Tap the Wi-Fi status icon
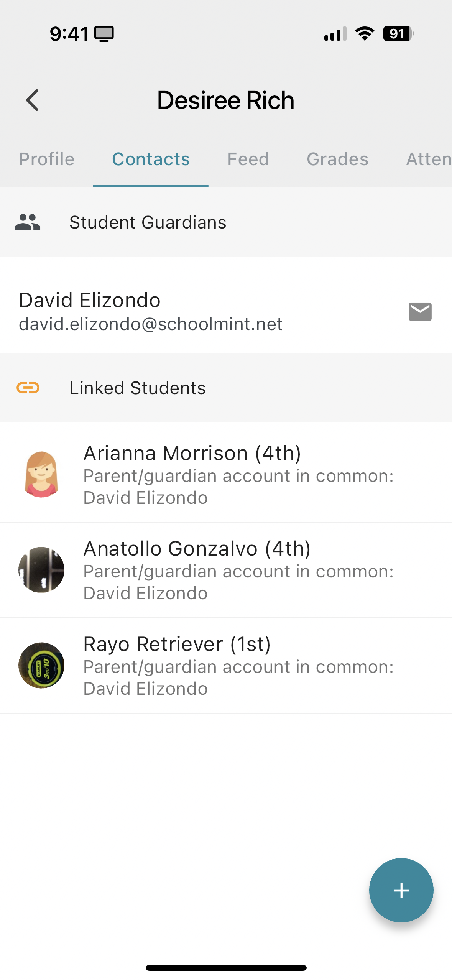This screenshot has height=980, width=452. 365,34
